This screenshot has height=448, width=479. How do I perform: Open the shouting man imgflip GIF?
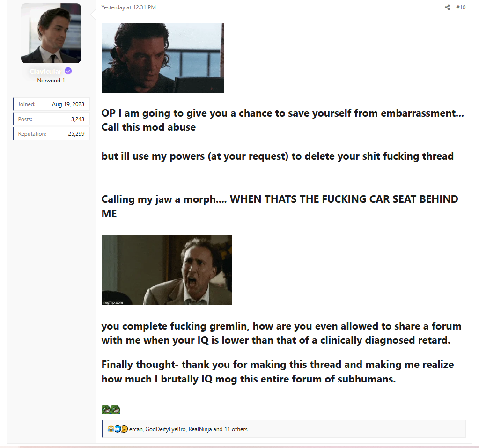coord(167,270)
